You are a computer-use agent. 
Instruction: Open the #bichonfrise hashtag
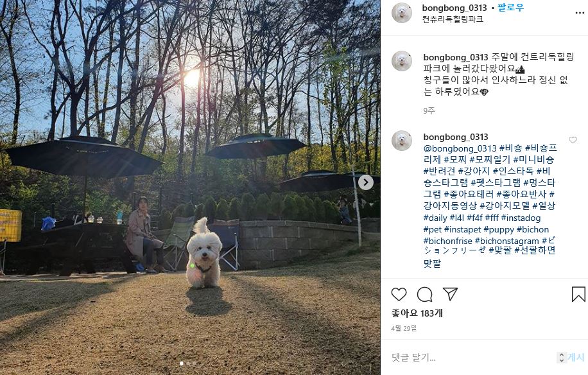(448, 241)
